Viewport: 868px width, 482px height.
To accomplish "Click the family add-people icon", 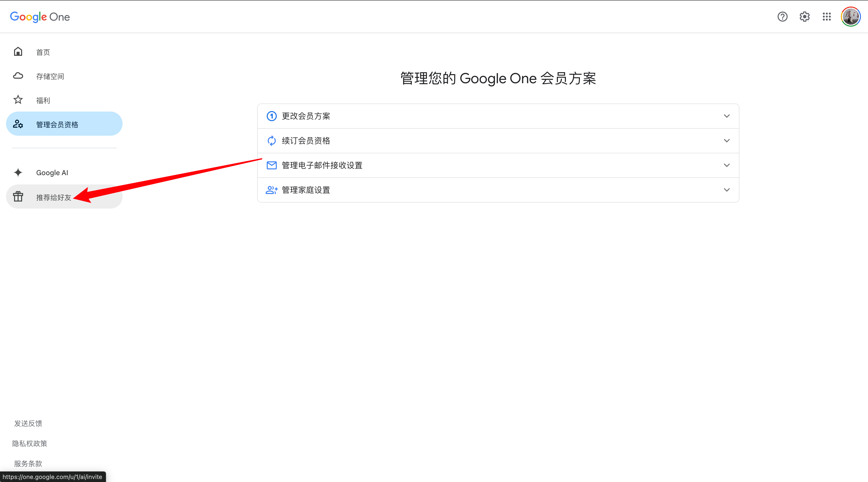I will (x=272, y=190).
